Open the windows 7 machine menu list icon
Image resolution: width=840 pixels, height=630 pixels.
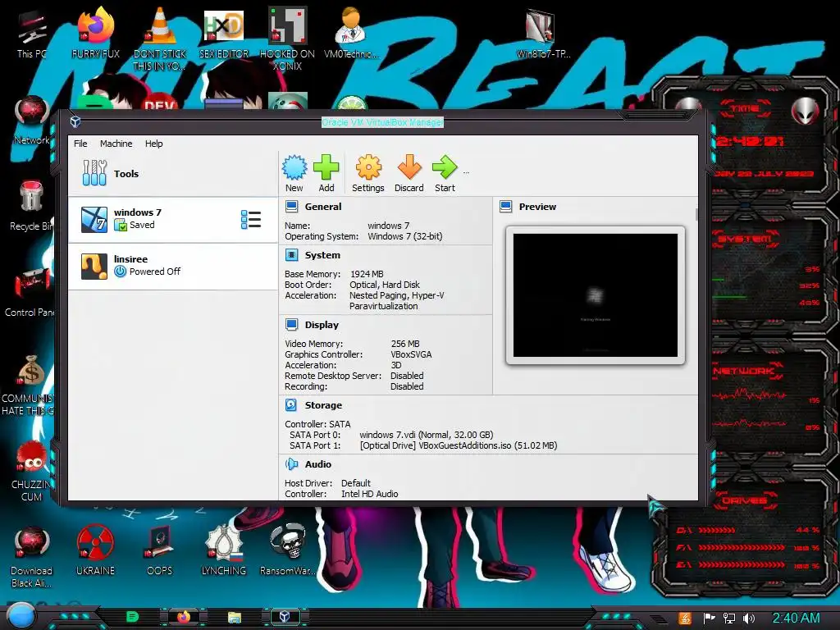pyautogui.click(x=251, y=220)
